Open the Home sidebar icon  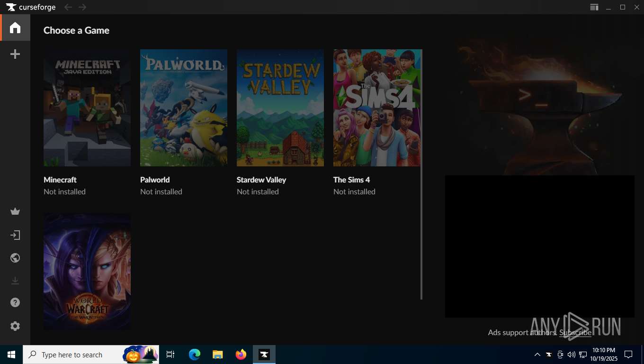pos(15,27)
